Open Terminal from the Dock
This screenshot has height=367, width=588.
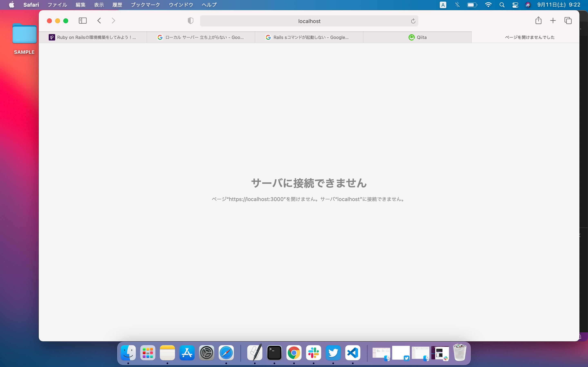pos(274,353)
